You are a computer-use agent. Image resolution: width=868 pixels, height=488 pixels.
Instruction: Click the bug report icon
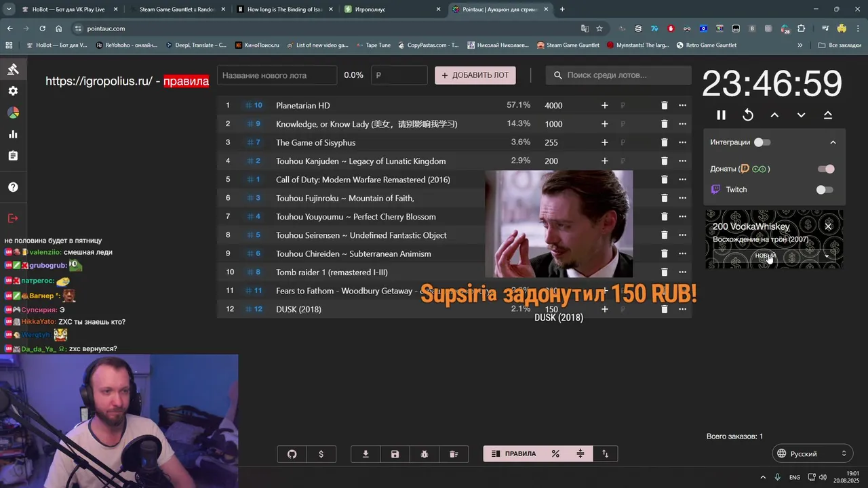click(425, 454)
